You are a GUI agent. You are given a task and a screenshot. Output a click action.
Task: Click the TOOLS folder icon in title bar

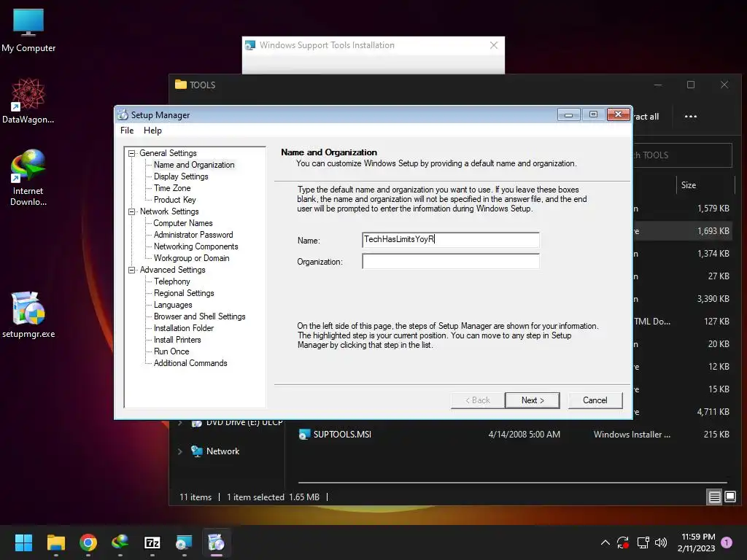point(181,85)
